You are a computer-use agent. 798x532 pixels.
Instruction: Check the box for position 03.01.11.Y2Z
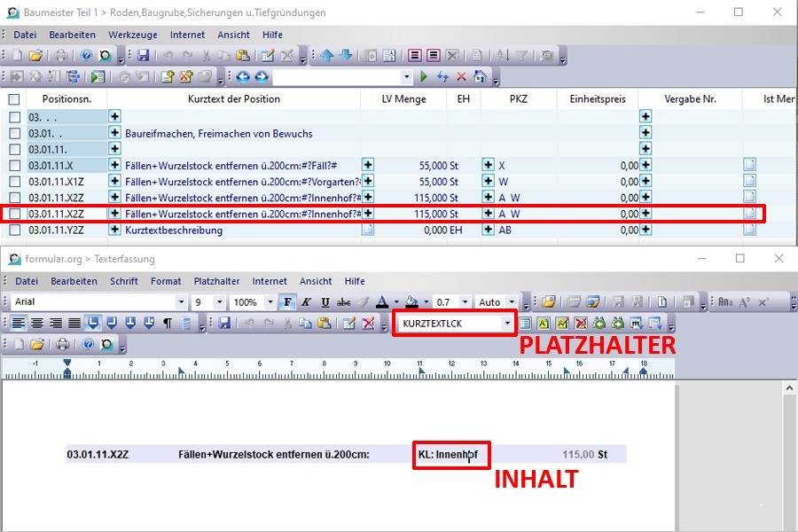[14, 231]
